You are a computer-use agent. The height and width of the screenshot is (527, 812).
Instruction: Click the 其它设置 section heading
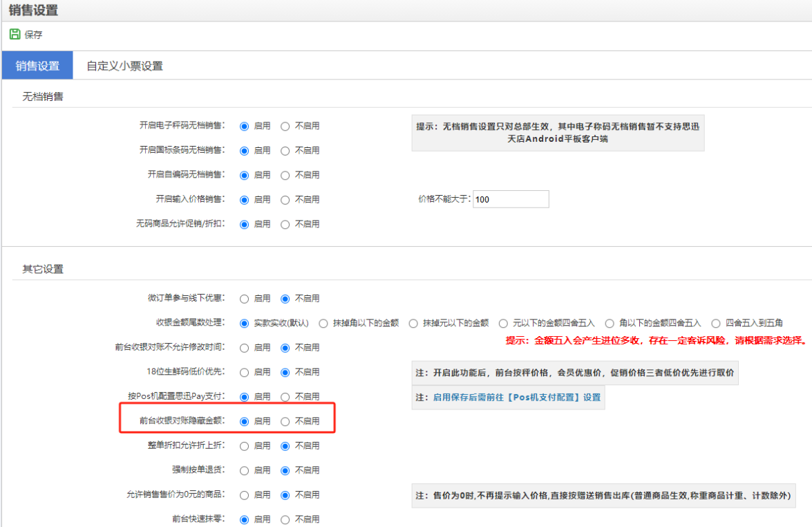(42, 269)
